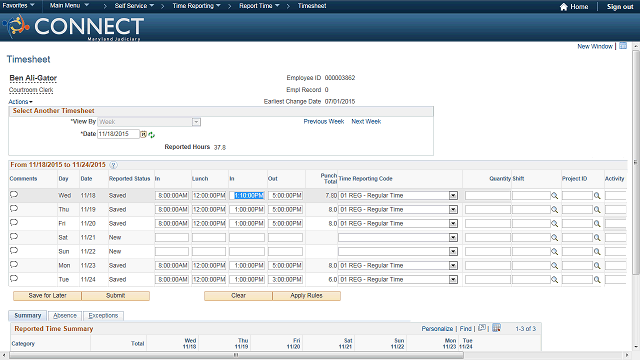Go to Next Week link

(366, 122)
